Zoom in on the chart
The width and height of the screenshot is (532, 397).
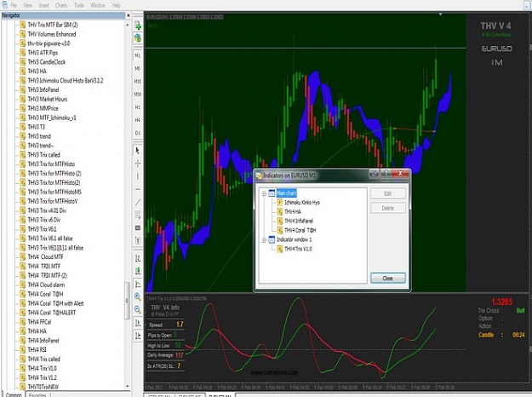tap(137, 296)
